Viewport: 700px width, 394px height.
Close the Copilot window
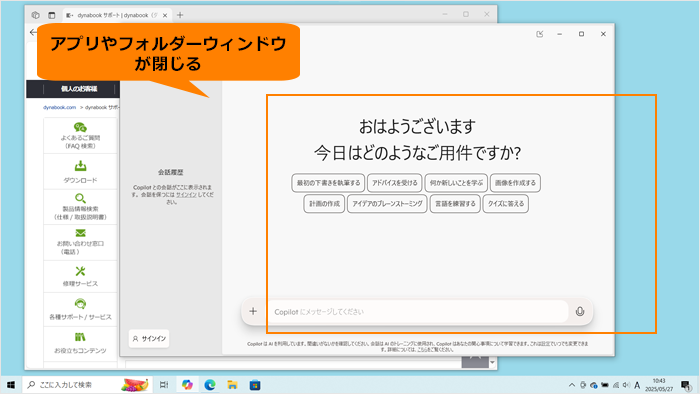603,34
